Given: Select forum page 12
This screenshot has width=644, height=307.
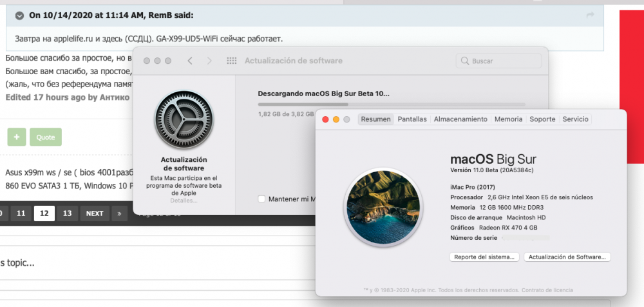Looking at the screenshot, I should coord(44,213).
